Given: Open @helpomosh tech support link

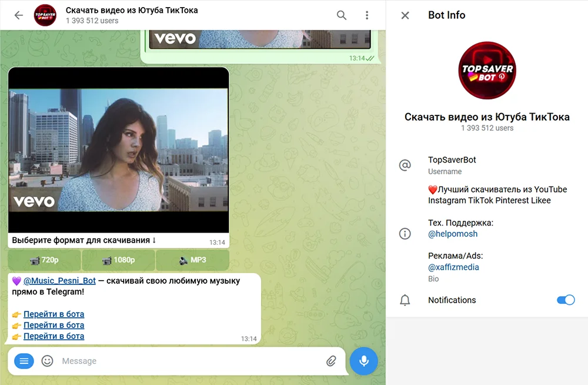Looking at the screenshot, I should click(453, 234).
